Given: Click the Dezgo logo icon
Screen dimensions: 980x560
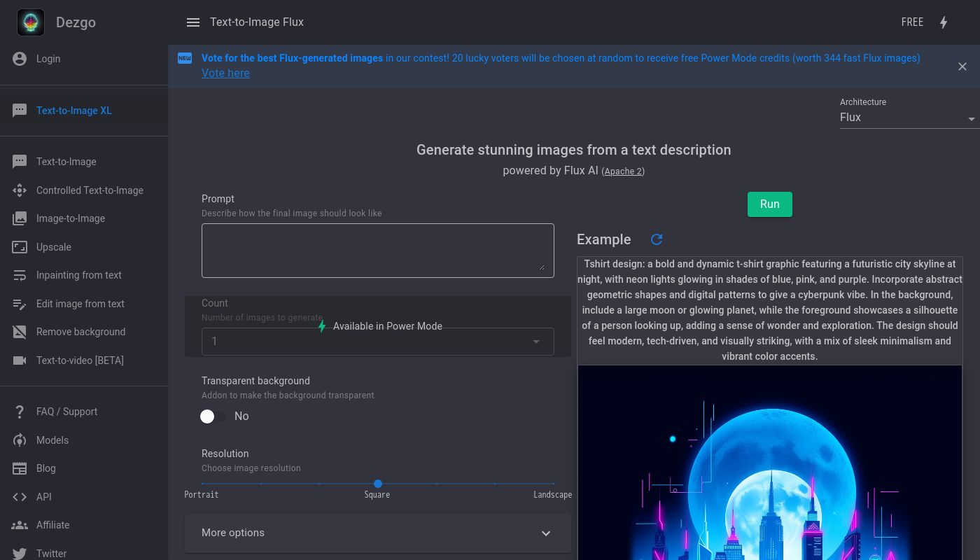Looking at the screenshot, I should click(x=31, y=22).
